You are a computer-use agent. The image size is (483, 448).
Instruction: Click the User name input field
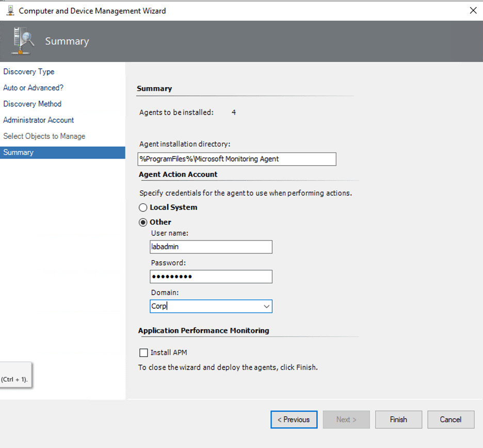tap(211, 247)
